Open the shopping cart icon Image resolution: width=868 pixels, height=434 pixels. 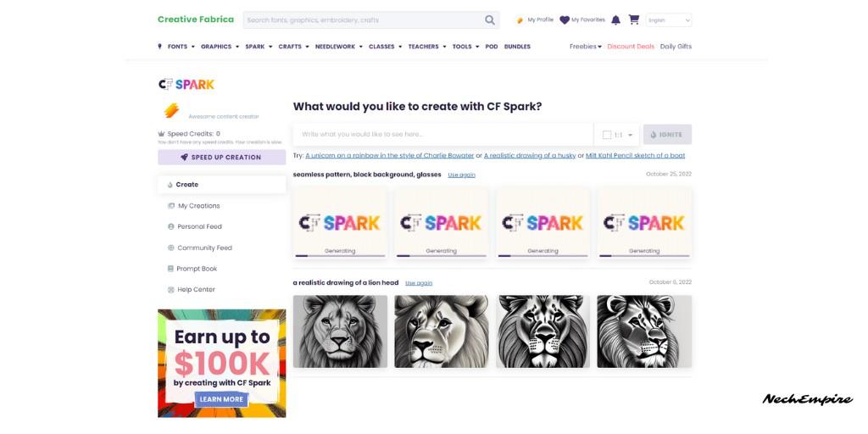634,20
